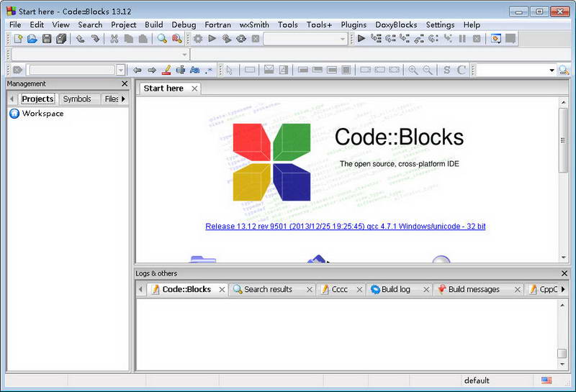The image size is (576, 392).
Task: Open a file with the folder icon
Action: coord(32,39)
